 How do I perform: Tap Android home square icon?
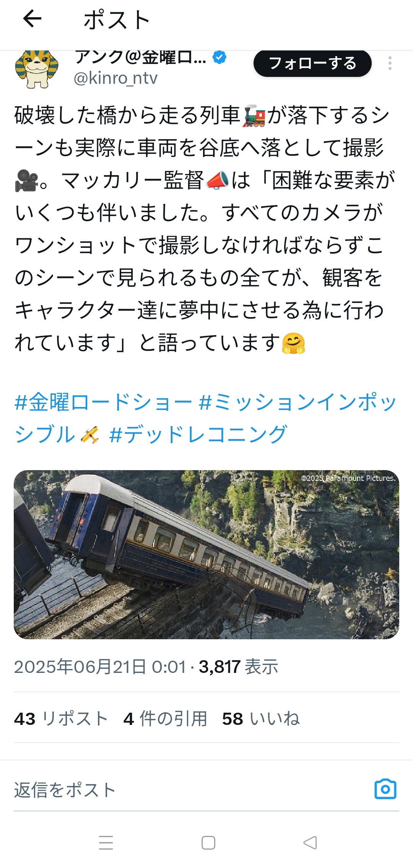(208, 843)
